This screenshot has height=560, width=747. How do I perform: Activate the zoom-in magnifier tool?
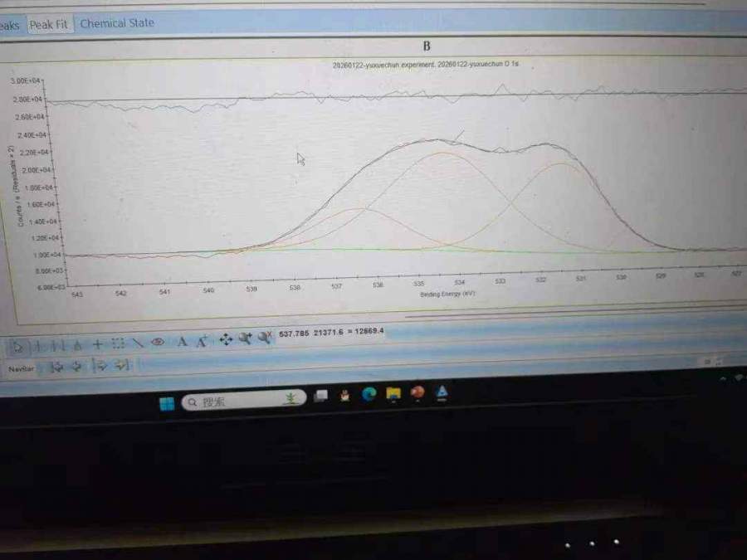point(246,338)
